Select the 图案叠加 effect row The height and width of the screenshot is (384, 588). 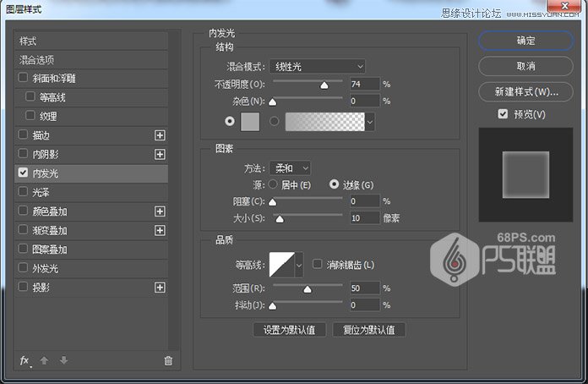(x=91, y=250)
